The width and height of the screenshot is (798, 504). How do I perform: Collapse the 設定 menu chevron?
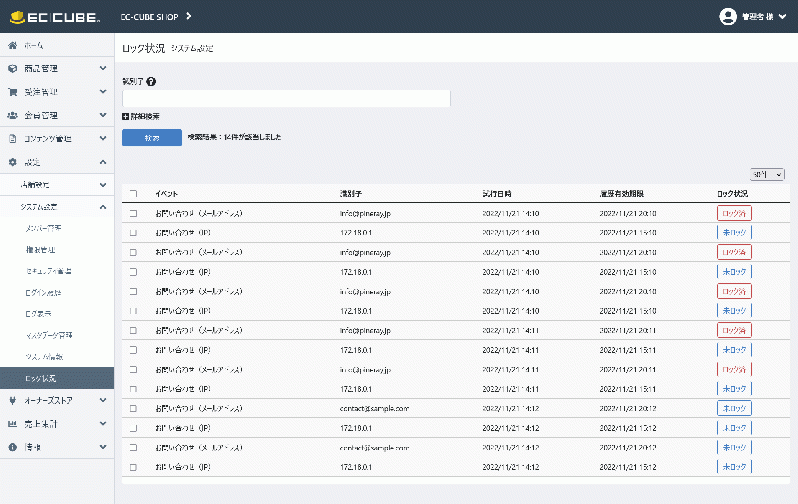[x=103, y=162]
